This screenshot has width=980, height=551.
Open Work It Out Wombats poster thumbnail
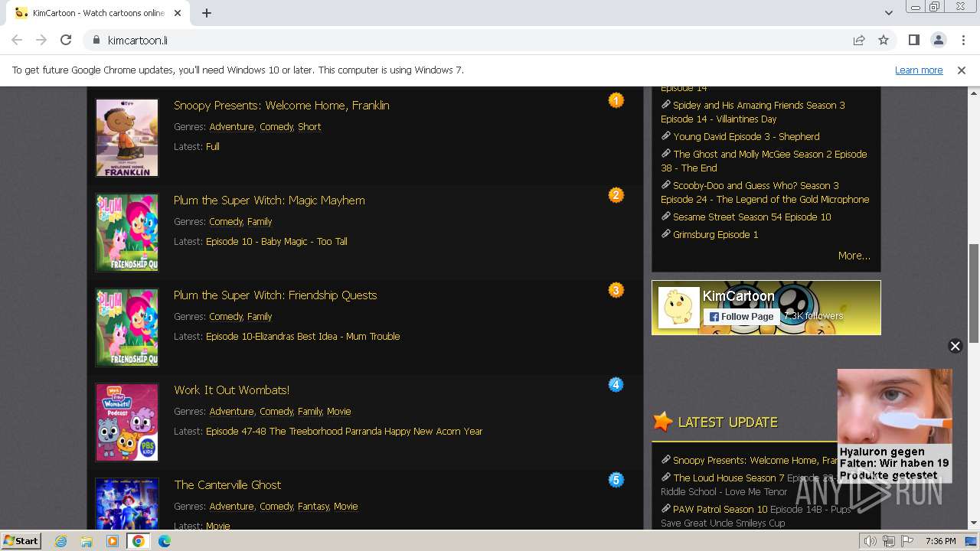[127, 422]
